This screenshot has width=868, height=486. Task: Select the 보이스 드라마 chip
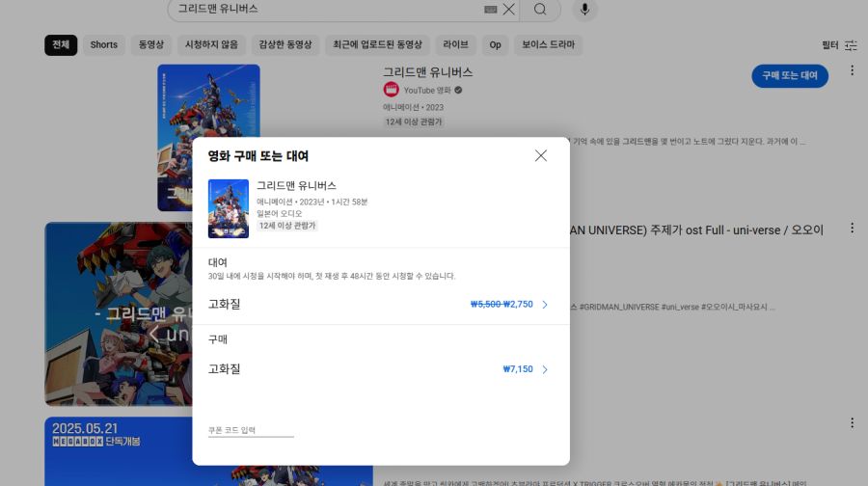pyautogui.click(x=548, y=44)
